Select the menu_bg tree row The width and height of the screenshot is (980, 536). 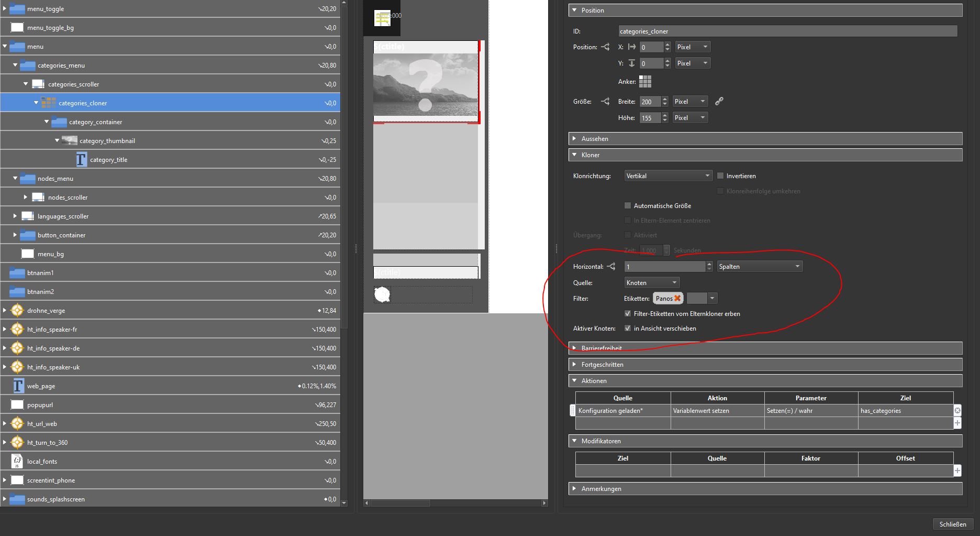pyautogui.click(x=170, y=254)
